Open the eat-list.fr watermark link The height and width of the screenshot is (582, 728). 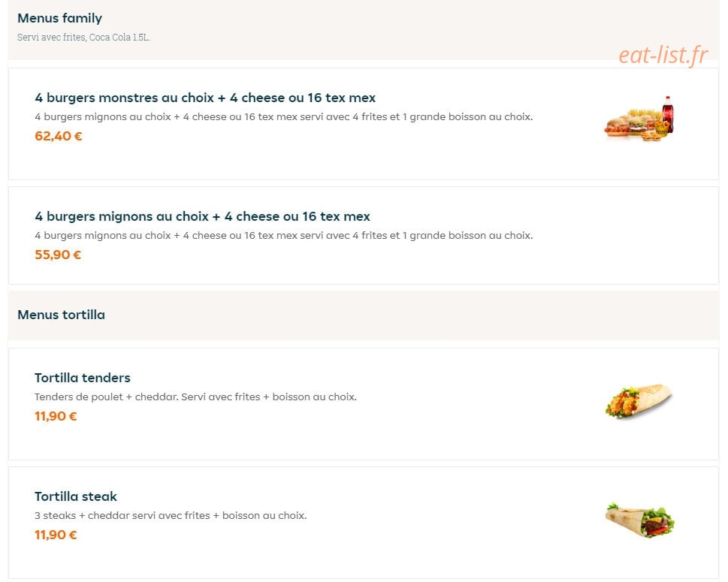(x=663, y=56)
